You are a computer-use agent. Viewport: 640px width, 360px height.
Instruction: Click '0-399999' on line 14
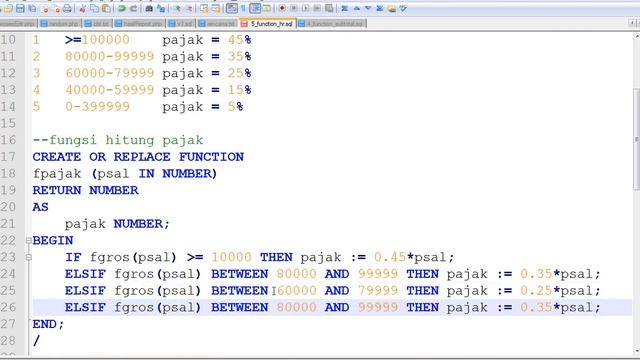pos(98,107)
